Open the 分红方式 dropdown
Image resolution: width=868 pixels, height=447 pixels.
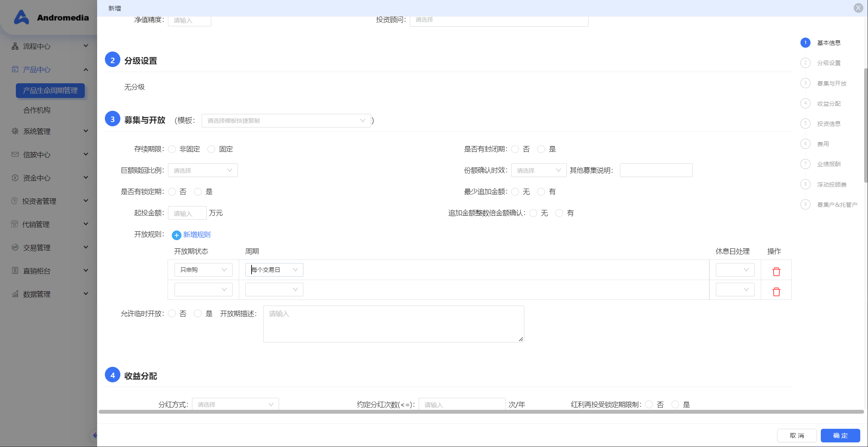[235, 404]
